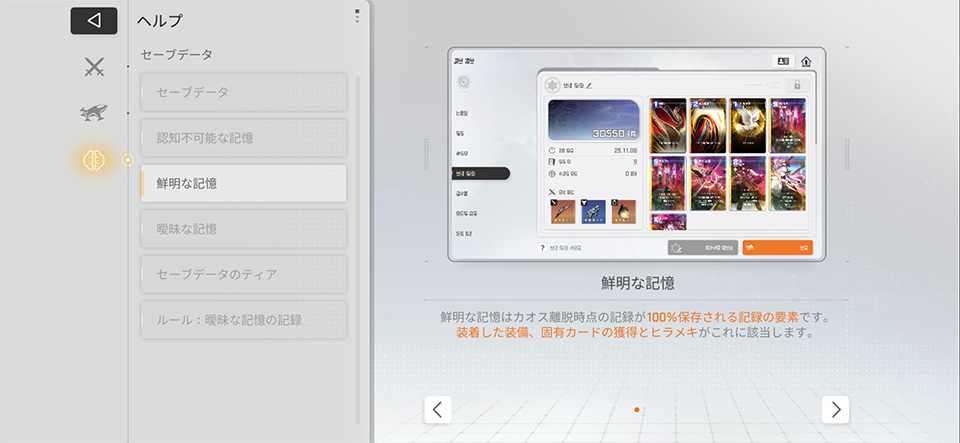Viewport: 960px width, 443px height.
Task: Choose セーブデータのティア from the list
Action: click(x=244, y=274)
